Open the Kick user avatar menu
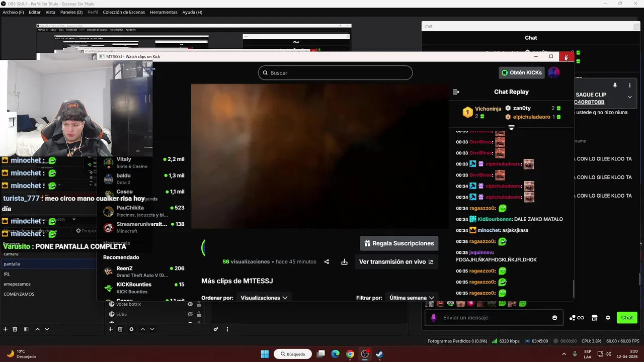Image resolution: width=644 pixels, height=362 pixels. [x=553, y=72]
